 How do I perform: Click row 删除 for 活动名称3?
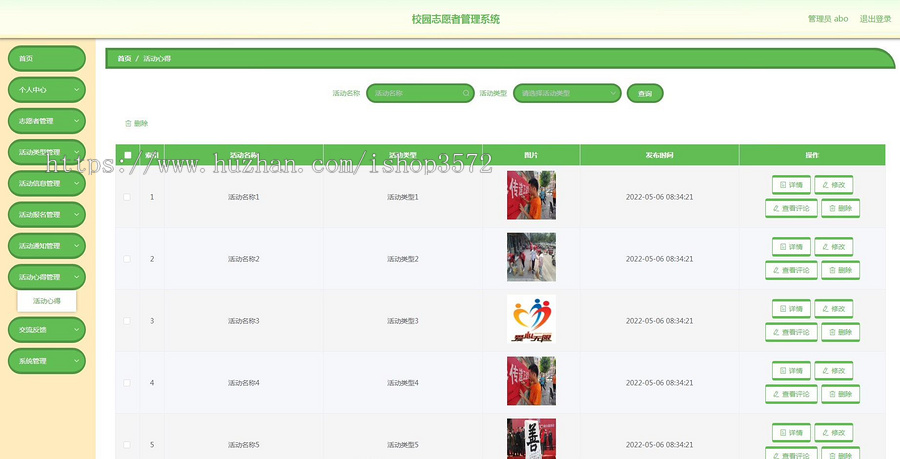(840, 332)
